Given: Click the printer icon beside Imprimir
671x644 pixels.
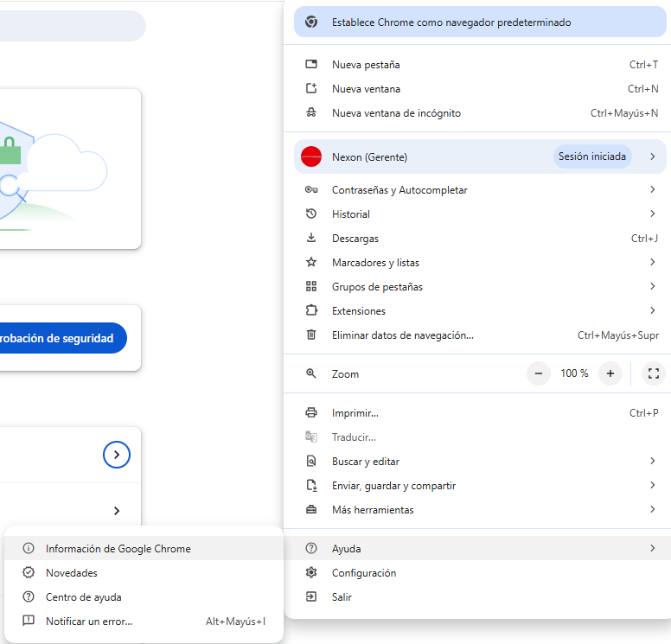Looking at the screenshot, I should coord(311,412).
